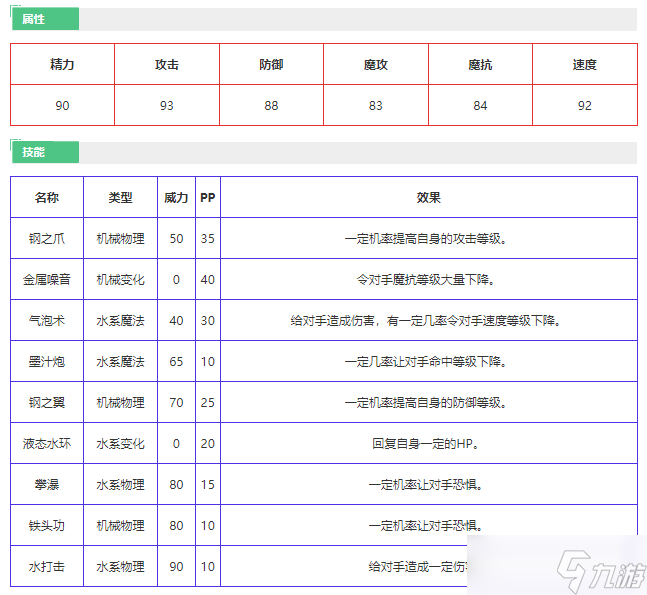647x595 pixels.
Task: Click power value 65 of 墨汁炮
Action: (x=176, y=361)
